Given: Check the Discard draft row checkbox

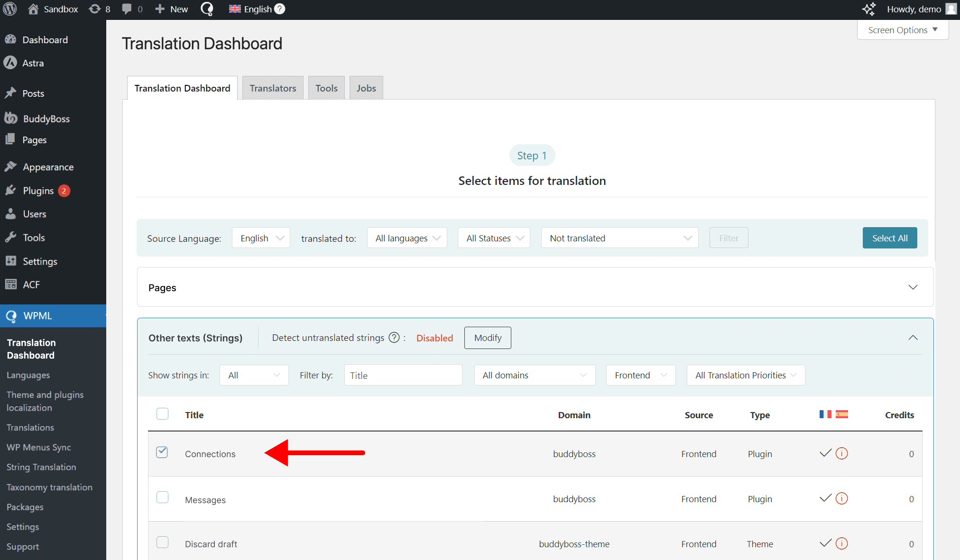Looking at the screenshot, I should click(x=162, y=542).
